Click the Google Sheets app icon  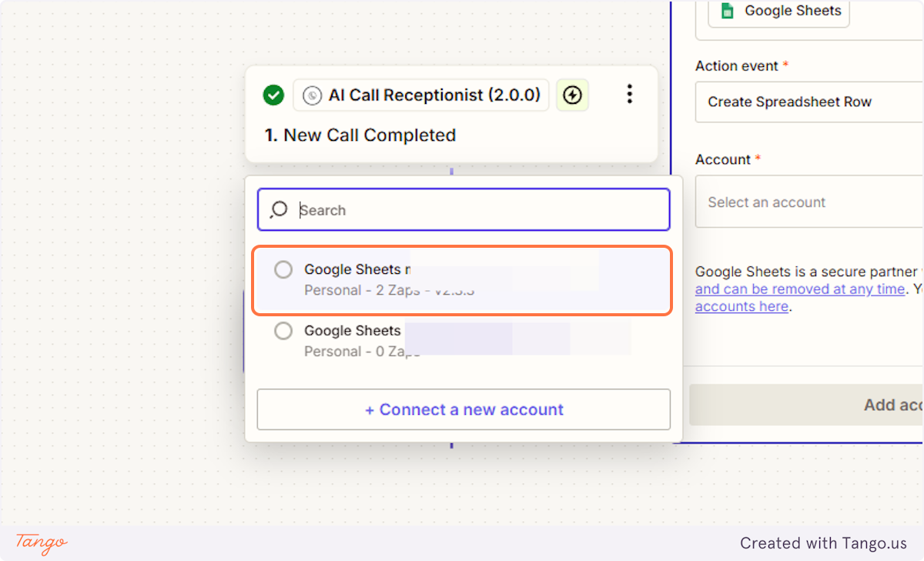pos(725,11)
